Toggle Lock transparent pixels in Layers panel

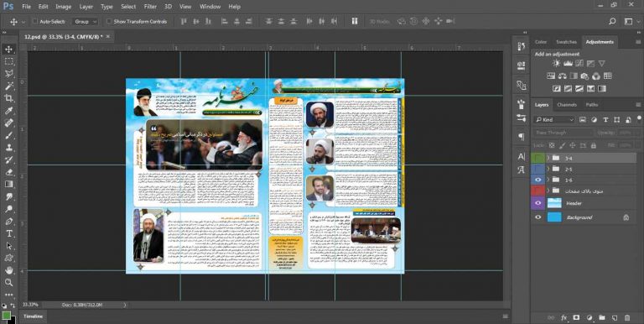552,145
